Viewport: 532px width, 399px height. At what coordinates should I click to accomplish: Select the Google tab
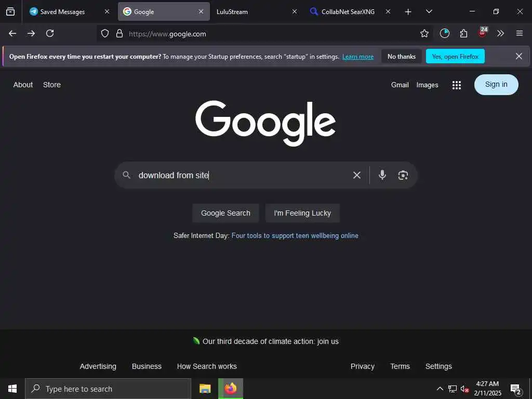pos(164,11)
